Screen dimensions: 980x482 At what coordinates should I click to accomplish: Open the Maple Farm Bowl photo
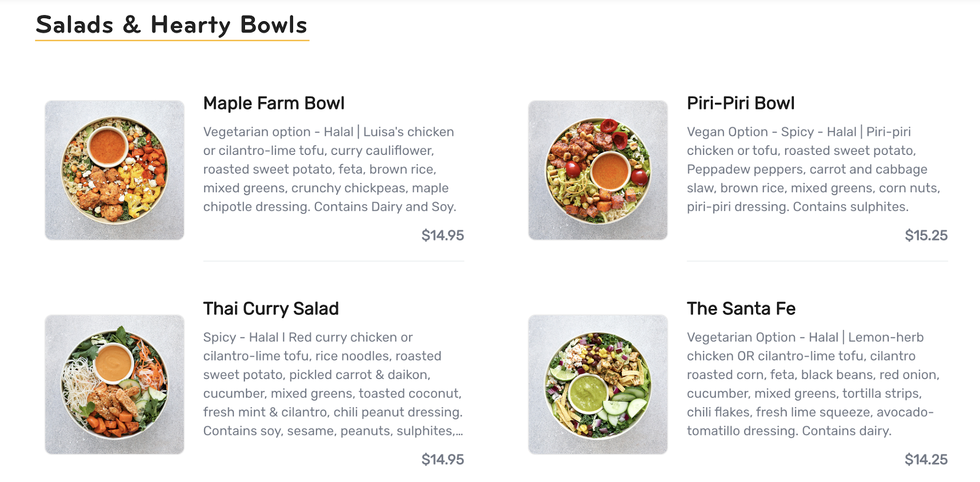(114, 170)
